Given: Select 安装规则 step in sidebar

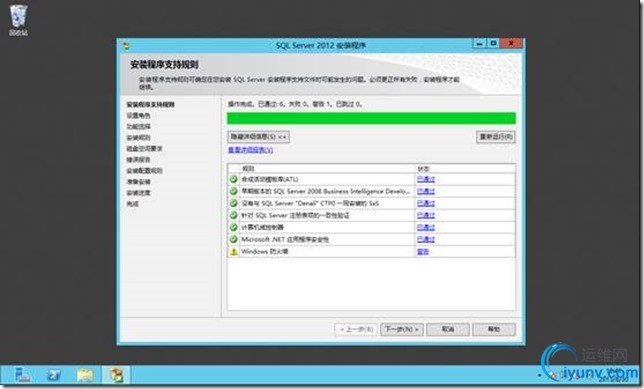Looking at the screenshot, I should coord(138,138).
